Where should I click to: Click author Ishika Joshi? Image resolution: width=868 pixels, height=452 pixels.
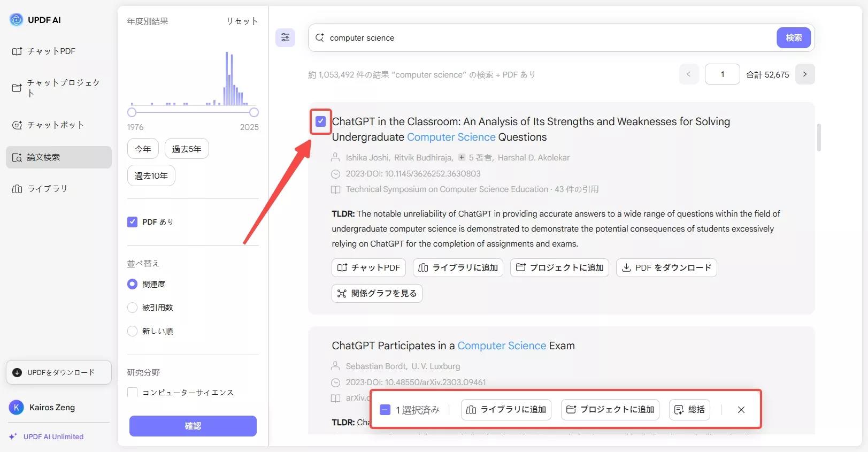[368, 158]
